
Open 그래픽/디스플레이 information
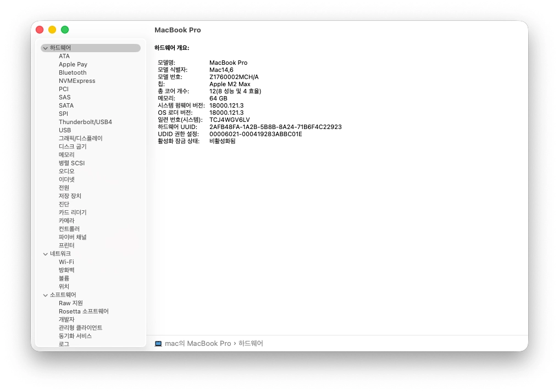(81, 138)
